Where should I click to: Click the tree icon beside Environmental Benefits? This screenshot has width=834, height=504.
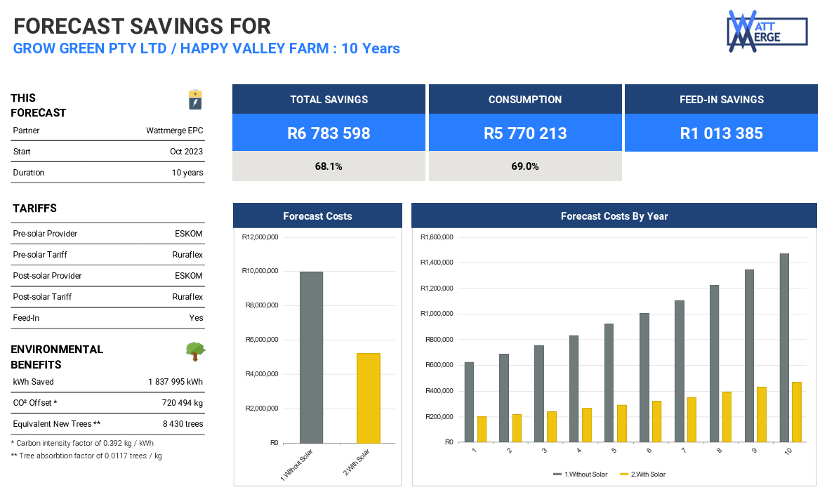[x=195, y=351]
